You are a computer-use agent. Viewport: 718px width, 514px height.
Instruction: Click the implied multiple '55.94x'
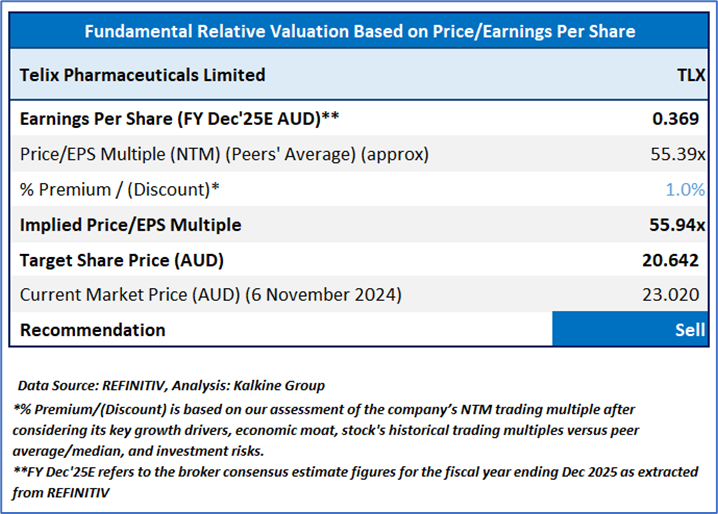click(677, 225)
